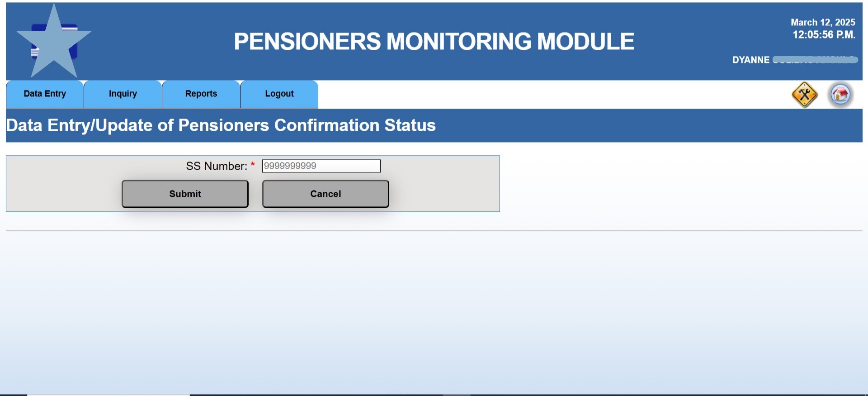Click the red required-field asterisk
The width and height of the screenshot is (868, 396).
[x=253, y=165]
